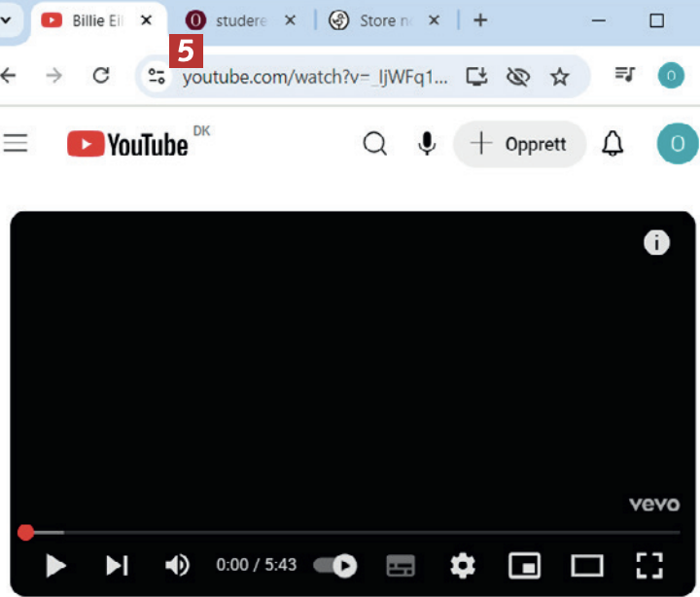Close the studere tab
This screenshot has height=597, width=700.
coord(290,20)
